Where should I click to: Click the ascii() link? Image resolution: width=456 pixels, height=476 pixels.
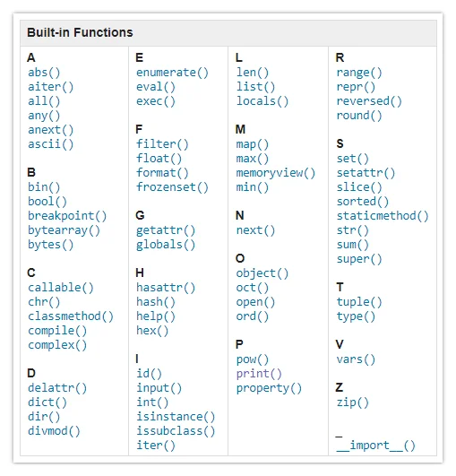point(51,144)
